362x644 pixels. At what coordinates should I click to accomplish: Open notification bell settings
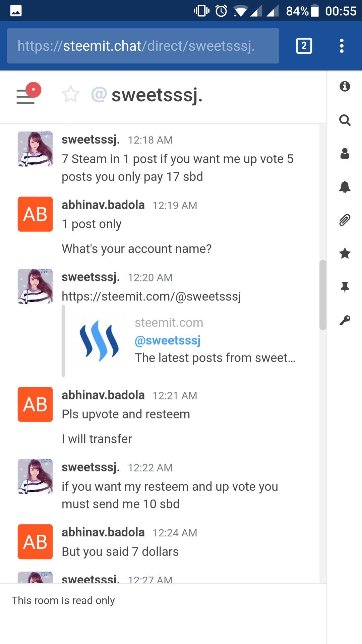coord(345,187)
